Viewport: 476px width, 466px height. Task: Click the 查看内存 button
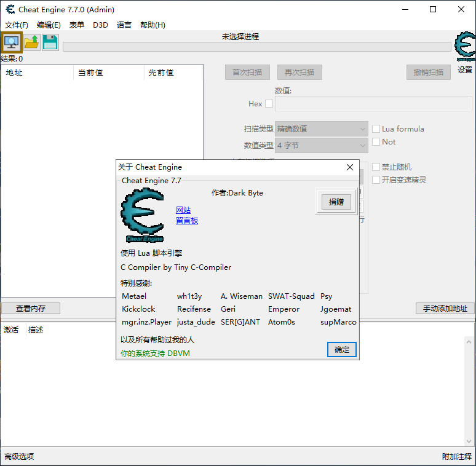point(31,308)
